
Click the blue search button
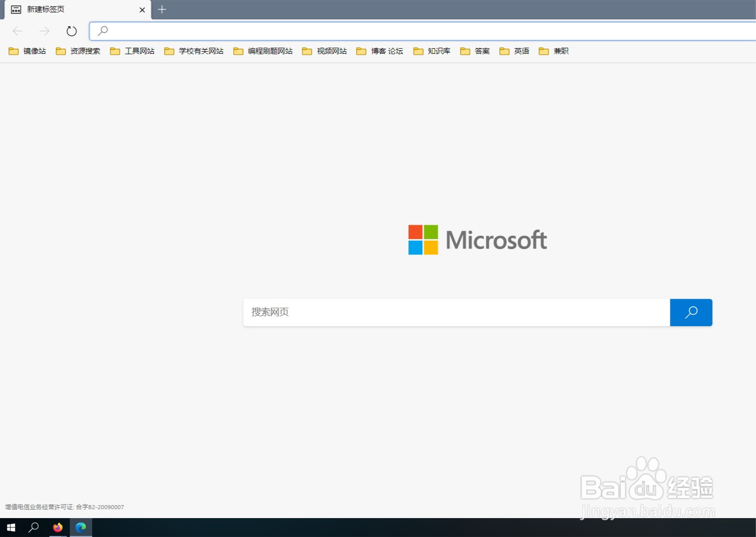coord(691,312)
